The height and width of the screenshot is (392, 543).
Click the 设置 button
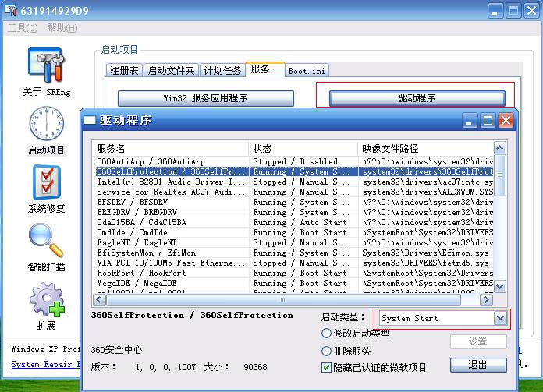click(x=478, y=341)
